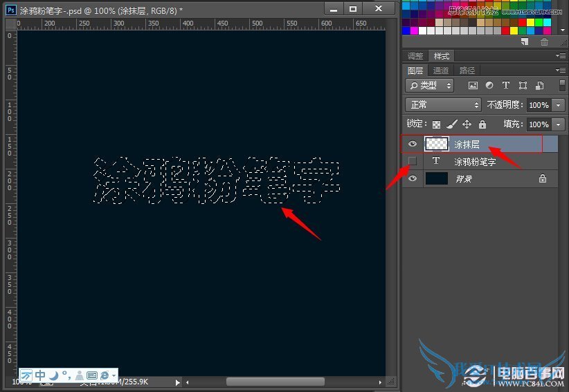Click the IME browser e icon
The width and height of the screenshot is (569, 392).
click(x=105, y=375)
